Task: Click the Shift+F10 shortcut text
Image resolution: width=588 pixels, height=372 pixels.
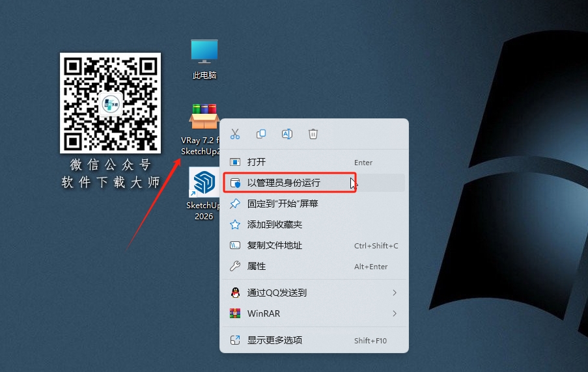Action: click(x=371, y=341)
